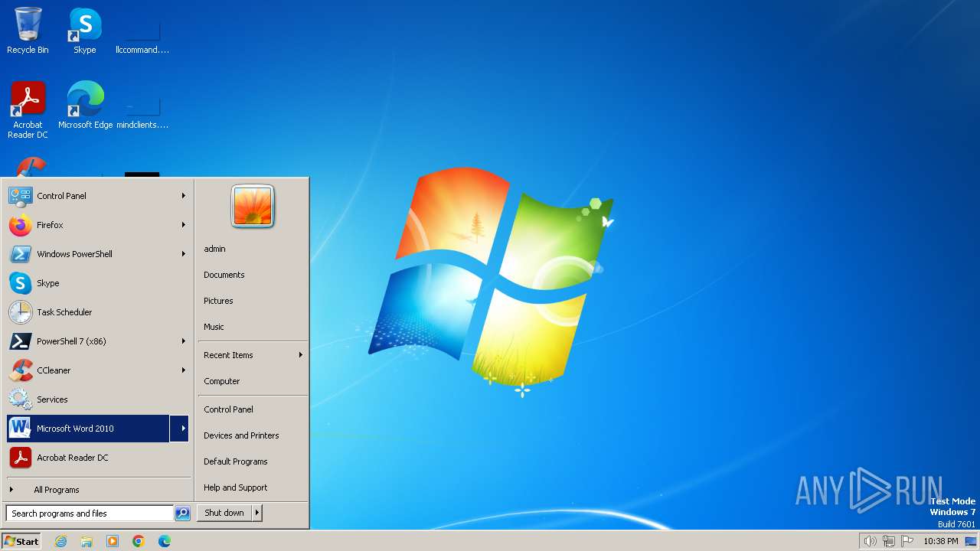Expand CCleaner jump list arrow
This screenshot has height=551, width=980.
(x=184, y=370)
